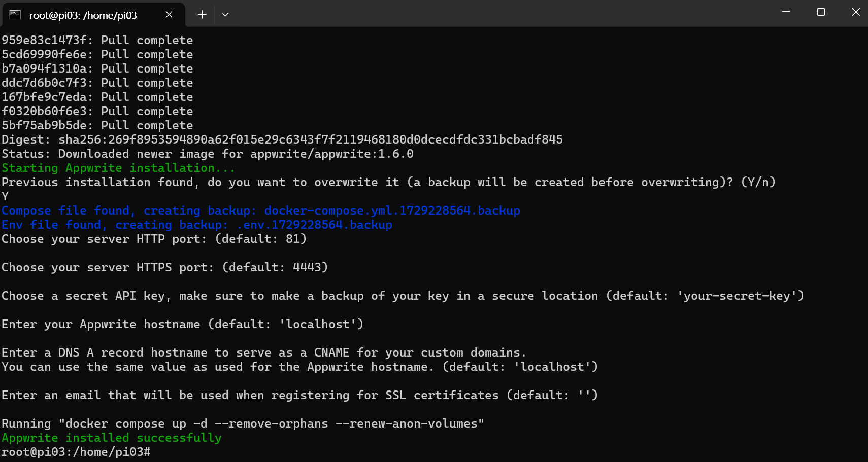Image resolution: width=868 pixels, height=462 pixels.
Task: Click the .env.1729228564.backup line
Action: pos(197,225)
